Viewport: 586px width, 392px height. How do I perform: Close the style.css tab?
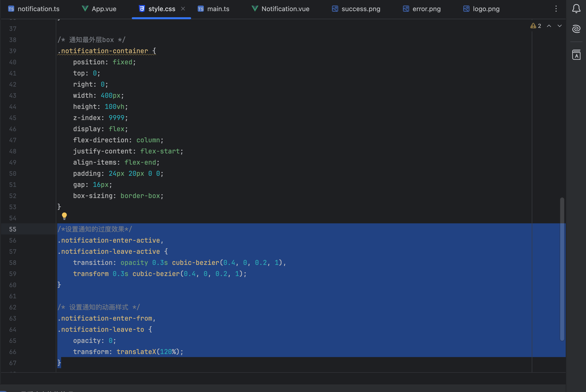coord(183,9)
